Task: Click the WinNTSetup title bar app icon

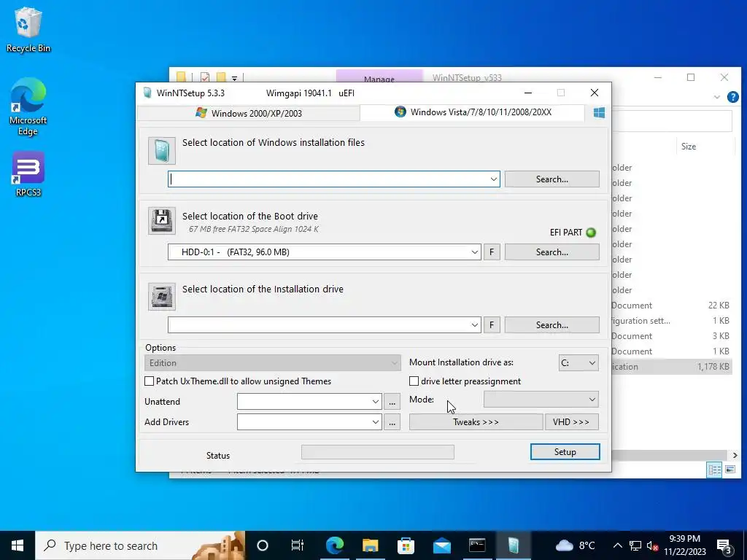Action: (x=147, y=93)
